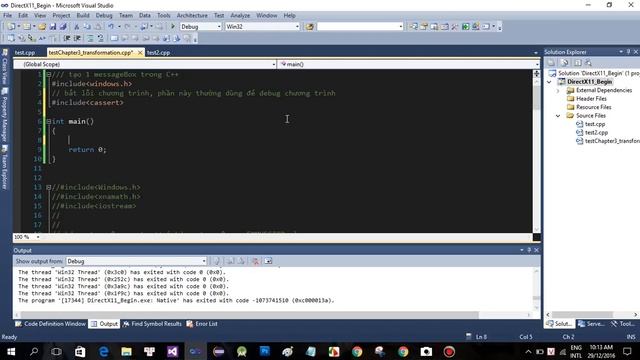Switch to the test.cpp editor tab
The image size is (640, 360).
click(x=25, y=53)
